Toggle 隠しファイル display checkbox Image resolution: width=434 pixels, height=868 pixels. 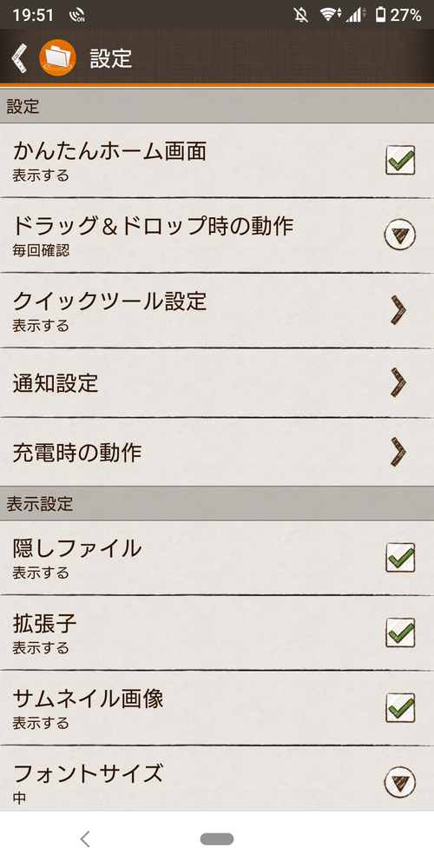click(x=400, y=558)
